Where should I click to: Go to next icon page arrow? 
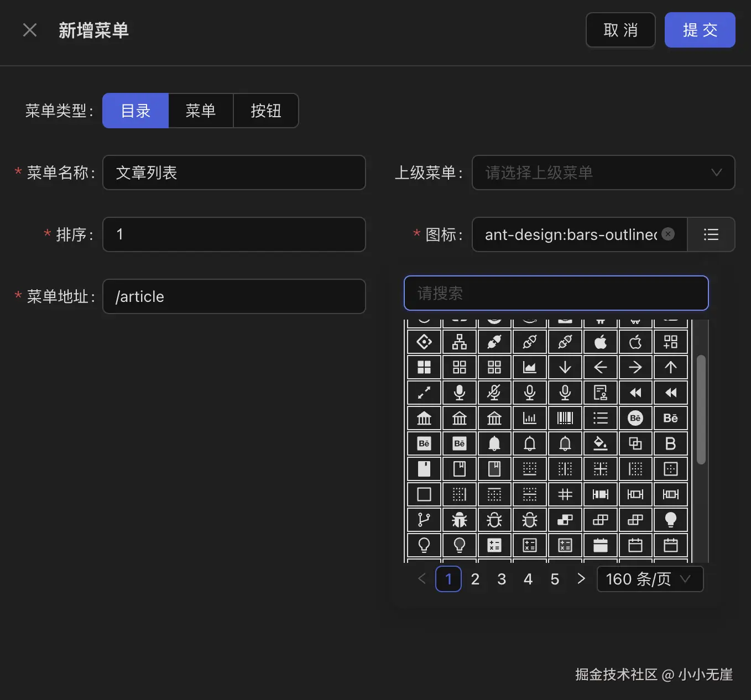click(581, 579)
